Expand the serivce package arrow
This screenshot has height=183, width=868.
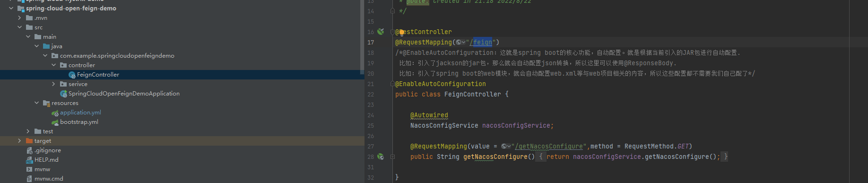53,84
